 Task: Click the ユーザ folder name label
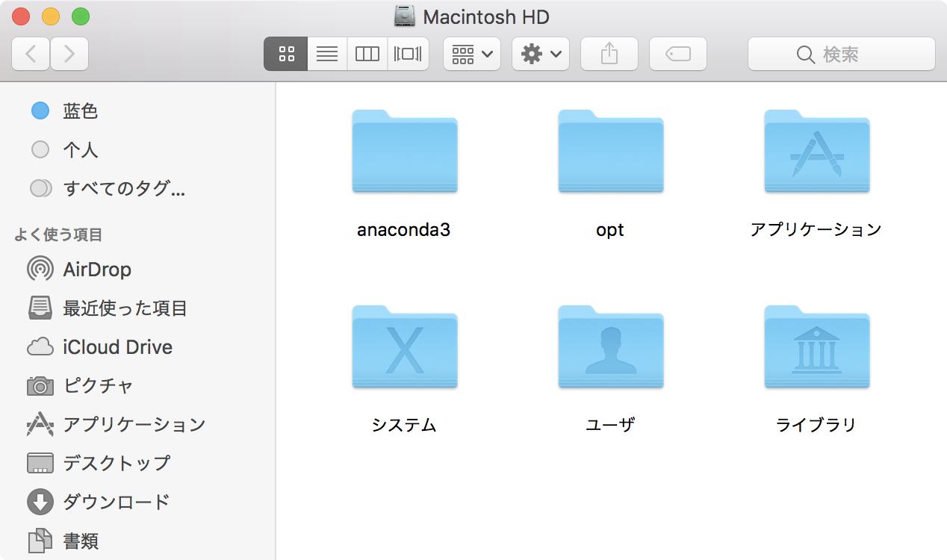coord(610,425)
